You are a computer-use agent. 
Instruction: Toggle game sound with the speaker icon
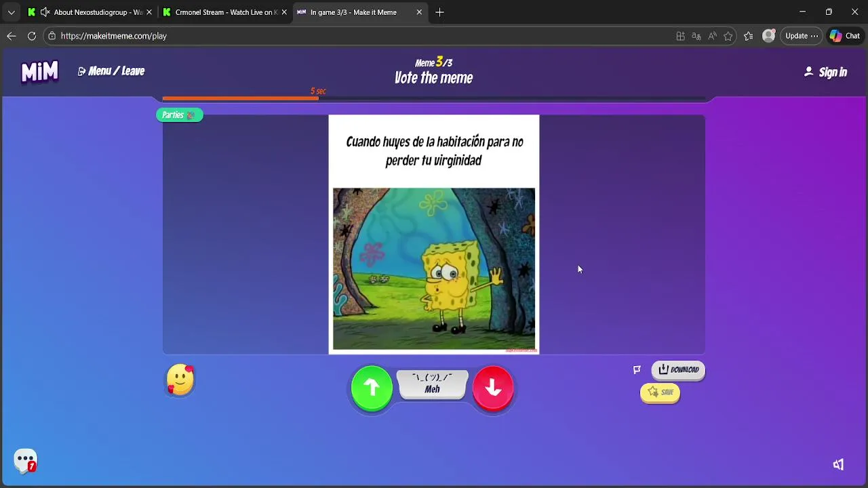coord(839,464)
